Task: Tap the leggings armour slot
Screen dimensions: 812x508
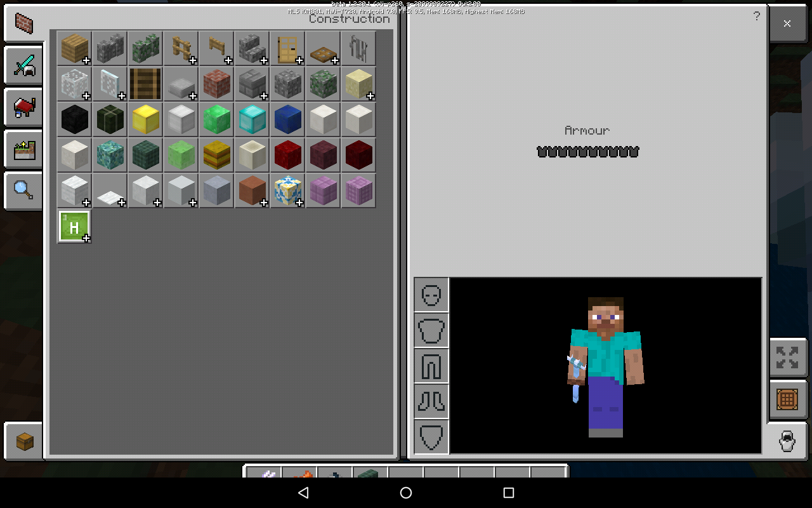Action: pyautogui.click(x=431, y=366)
